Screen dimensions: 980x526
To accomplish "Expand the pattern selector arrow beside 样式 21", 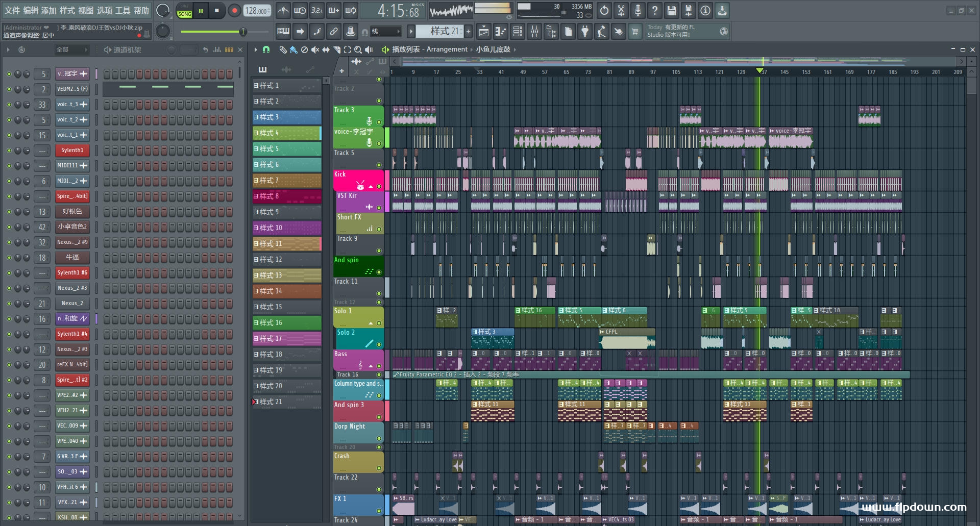I will tap(411, 32).
